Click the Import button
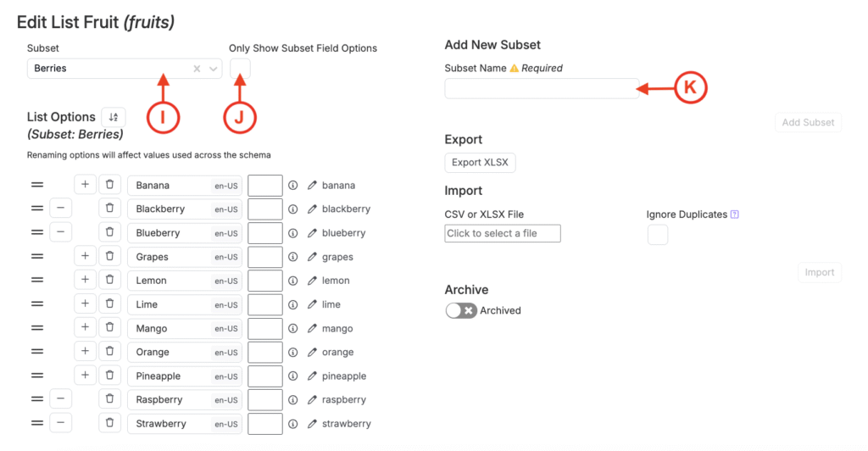Screen dimensions: 868x451 (819, 272)
